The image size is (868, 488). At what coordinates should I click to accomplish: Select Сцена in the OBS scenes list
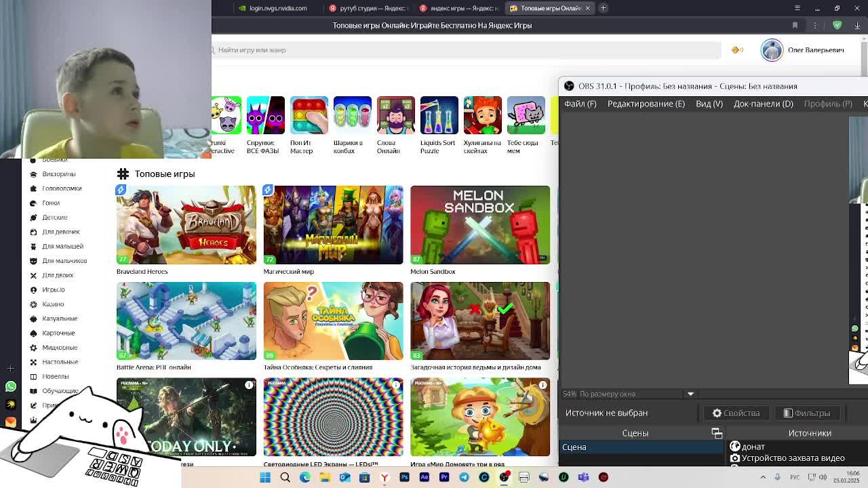(x=642, y=447)
